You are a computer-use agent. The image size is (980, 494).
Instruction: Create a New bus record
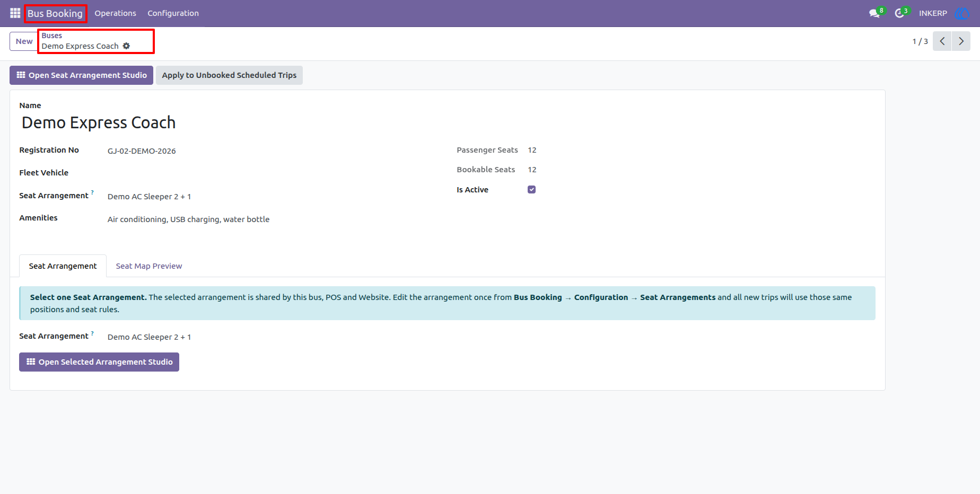pyautogui.click(x=24, y=41)
